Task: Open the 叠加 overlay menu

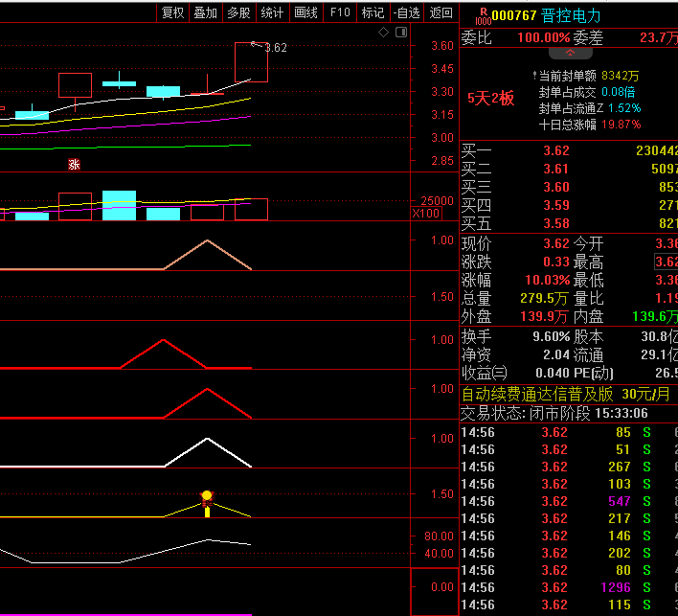Action: (205, 12)
